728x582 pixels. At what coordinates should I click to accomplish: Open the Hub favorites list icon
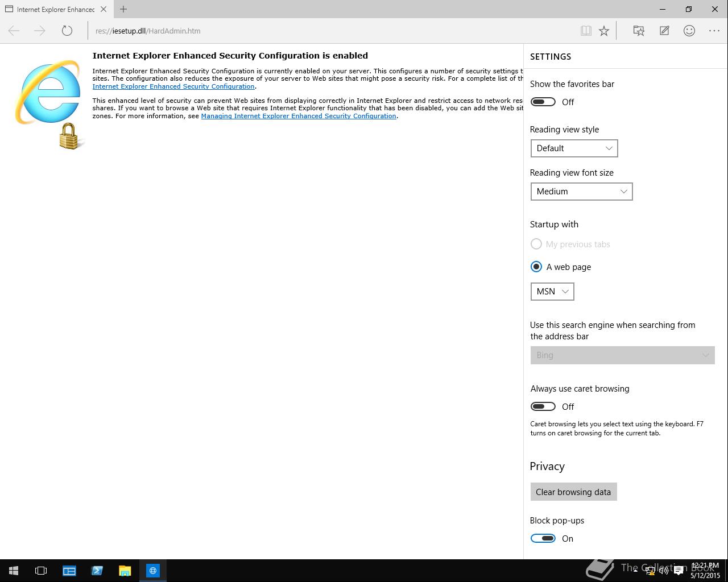639,31
